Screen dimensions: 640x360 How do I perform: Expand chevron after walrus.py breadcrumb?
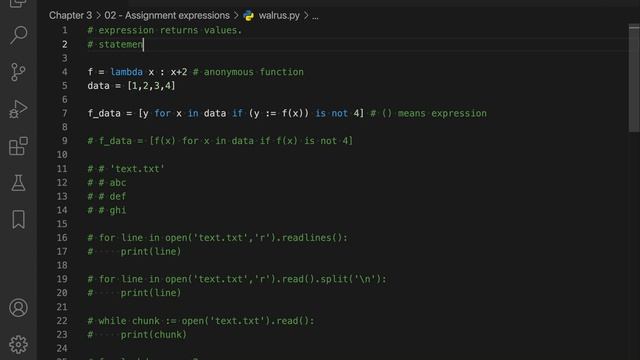[306, 16]
